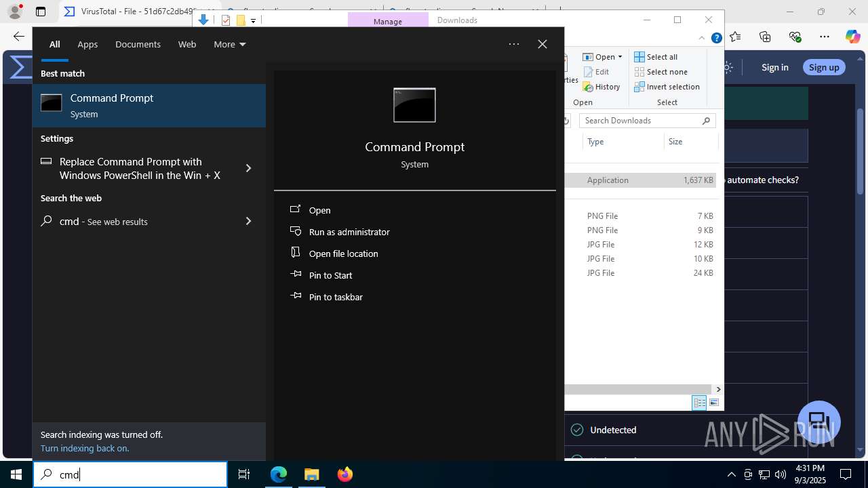This screenshot has height=488, width=868.
Task: Open the Windows Start menu
Action: coord(16,474)
